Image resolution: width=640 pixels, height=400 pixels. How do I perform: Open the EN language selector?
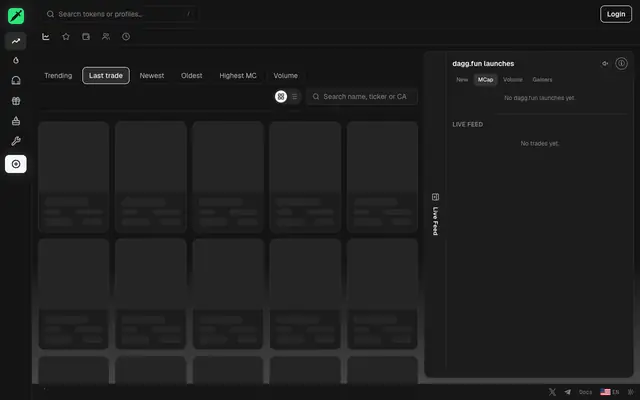point(610,392)
